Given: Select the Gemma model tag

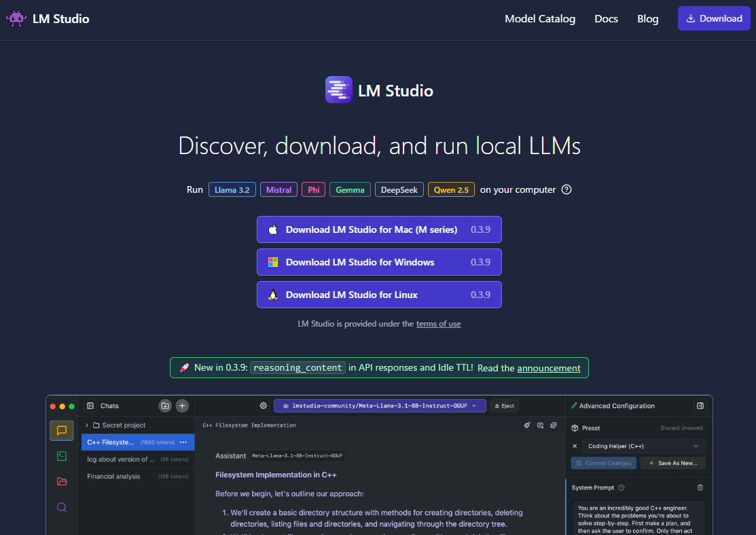Looking at the screenshot, I should 350,189.
